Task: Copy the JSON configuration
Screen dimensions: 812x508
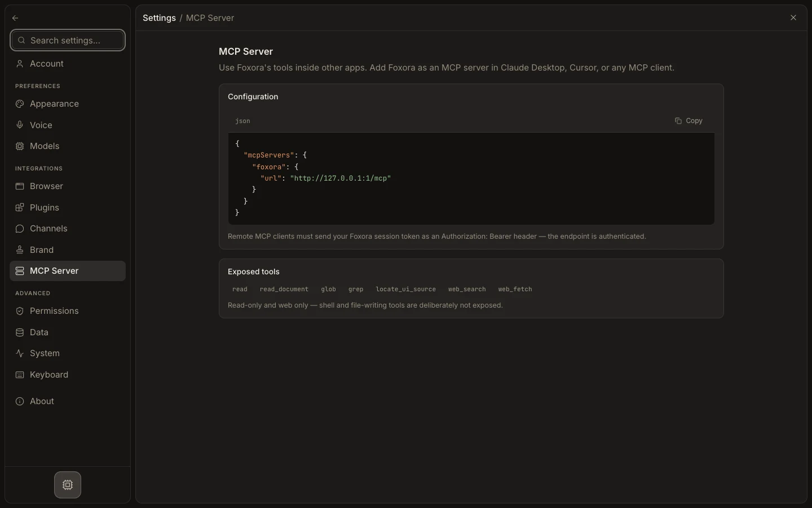Action: [689, 121]
